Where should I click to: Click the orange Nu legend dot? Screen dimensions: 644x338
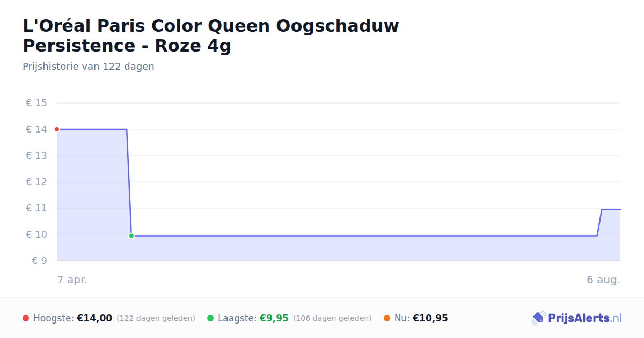387,318
